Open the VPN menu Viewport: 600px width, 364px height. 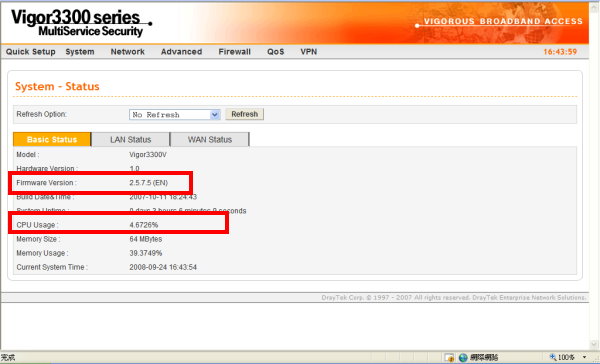tap(308, 52)
